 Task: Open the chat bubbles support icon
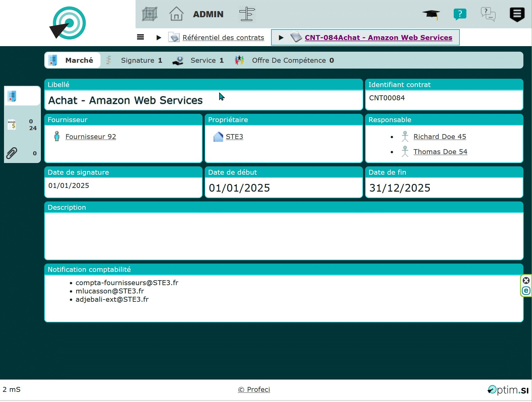(488, 14)
